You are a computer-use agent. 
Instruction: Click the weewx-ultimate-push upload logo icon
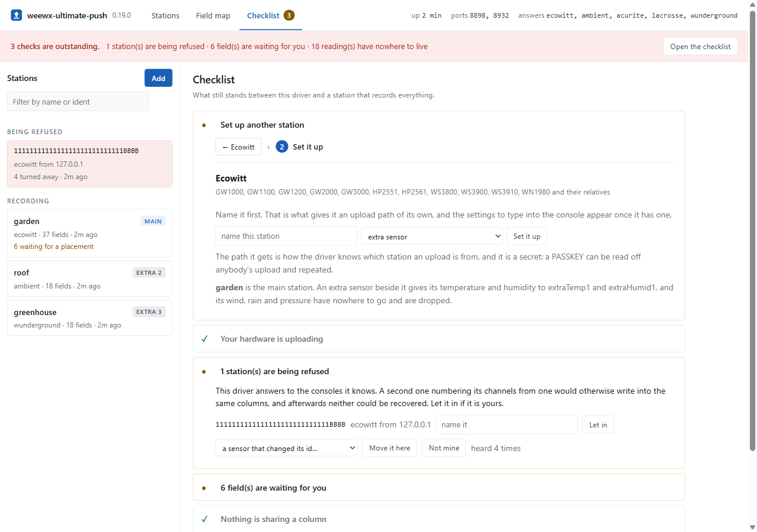coord(17,15)
